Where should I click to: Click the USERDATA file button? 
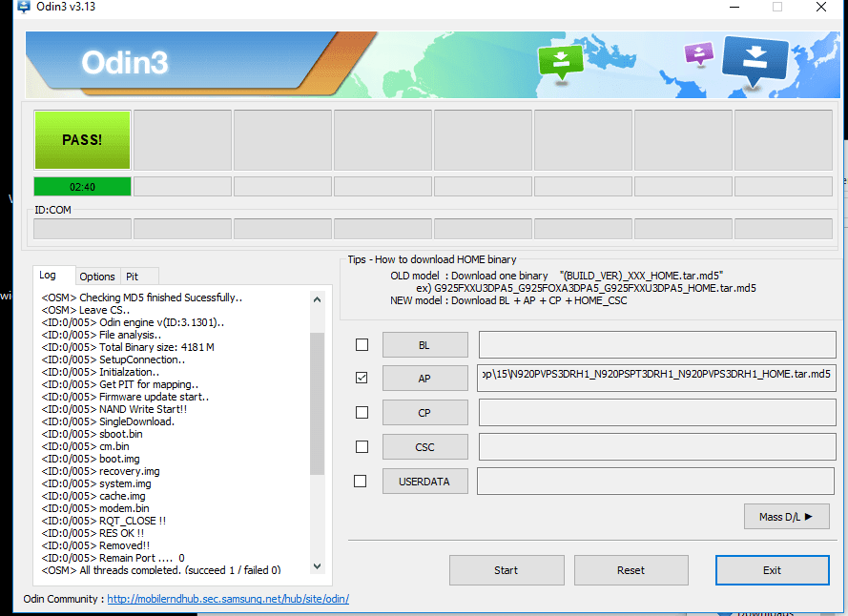[x=425, y=482]
